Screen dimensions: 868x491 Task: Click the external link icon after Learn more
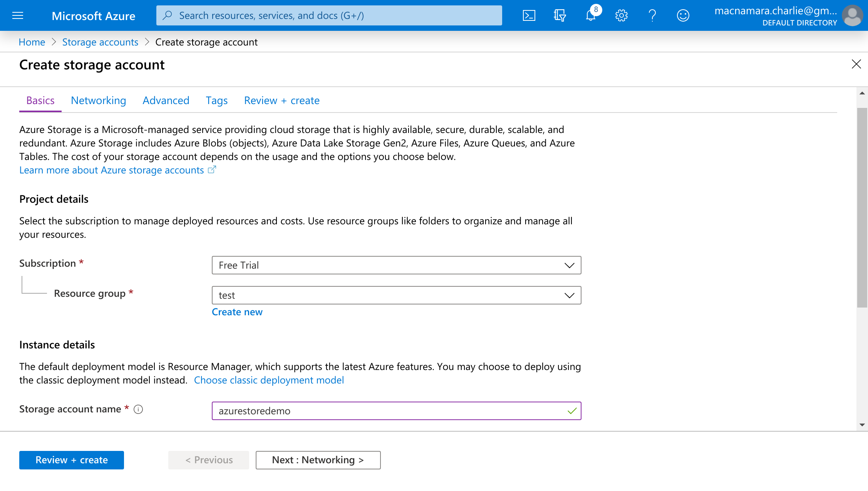coord(212,170)
